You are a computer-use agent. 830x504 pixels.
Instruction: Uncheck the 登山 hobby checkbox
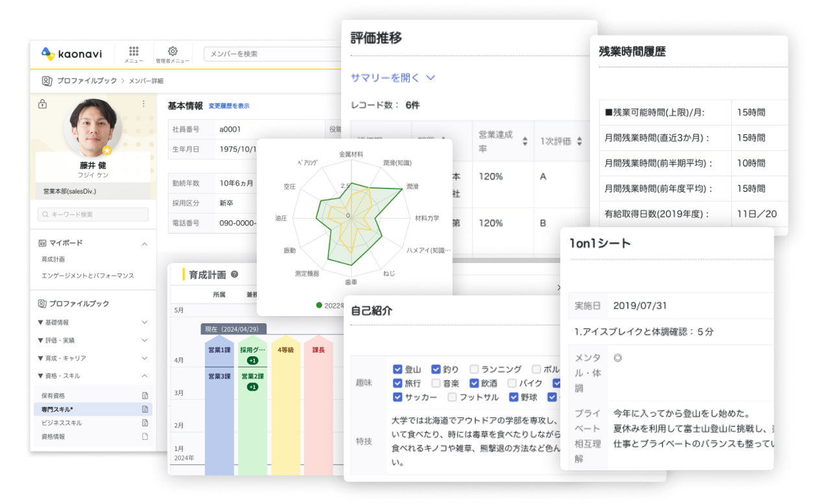(398, 369)
